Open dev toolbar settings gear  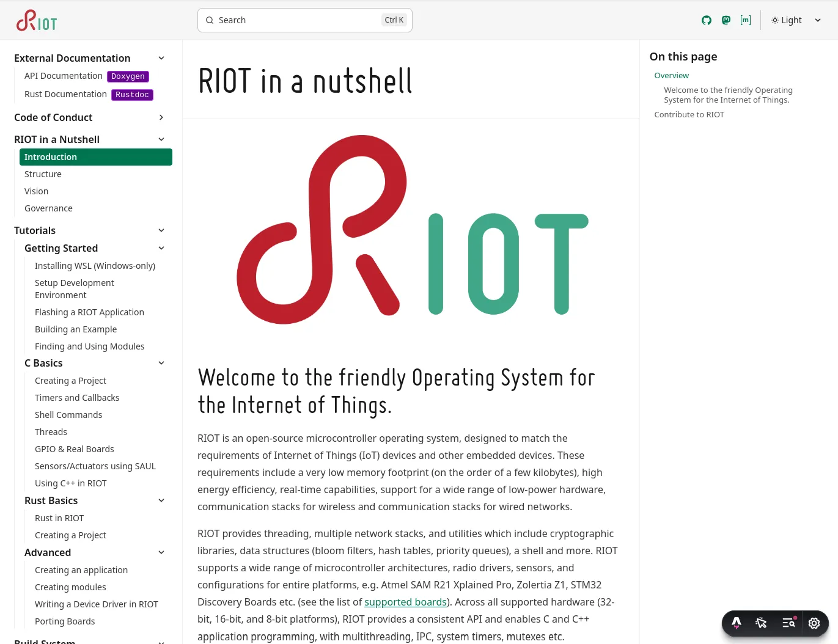(x=814, y=623)
